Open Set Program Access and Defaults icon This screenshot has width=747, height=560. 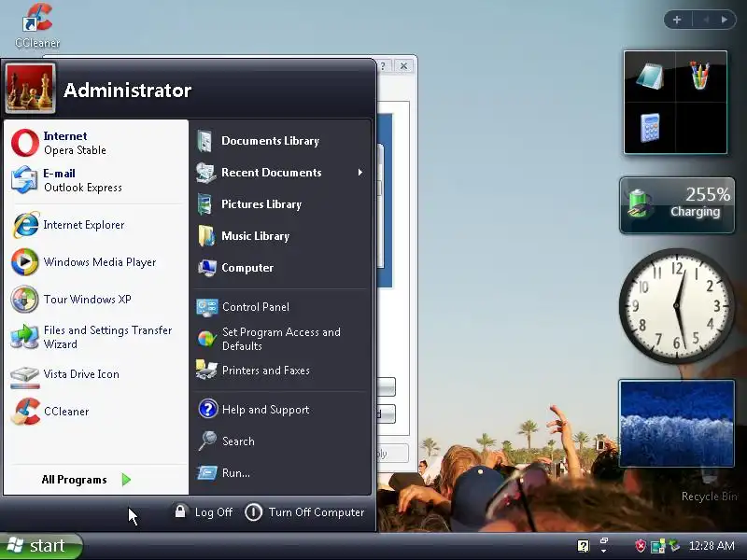[207, 339]
